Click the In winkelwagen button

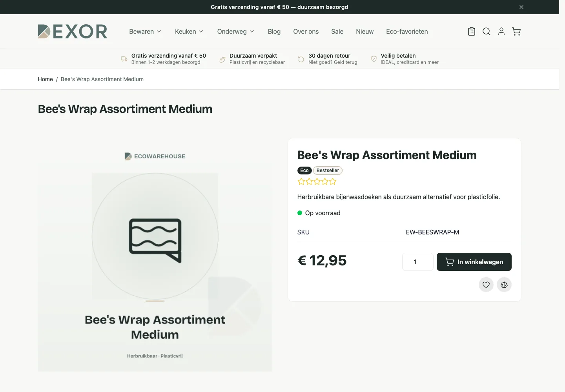[474, 262]
